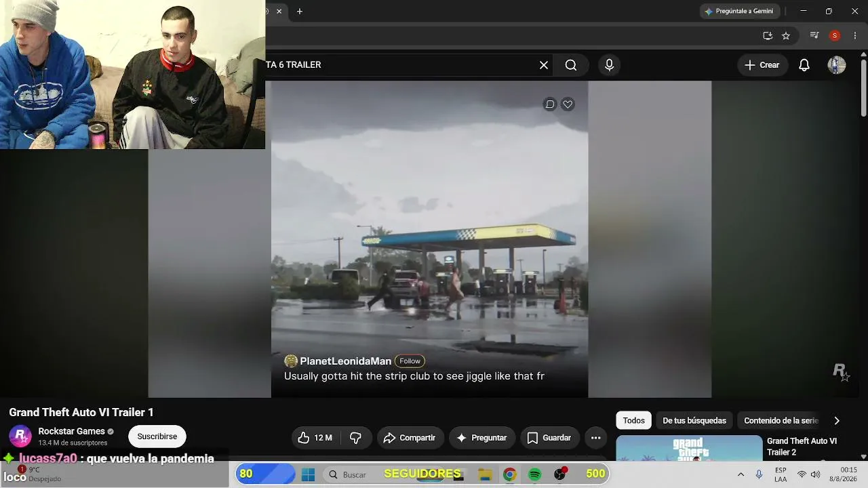Open comments icon on the video overlay
Screen dimensions: 868x488
point(550,104)
